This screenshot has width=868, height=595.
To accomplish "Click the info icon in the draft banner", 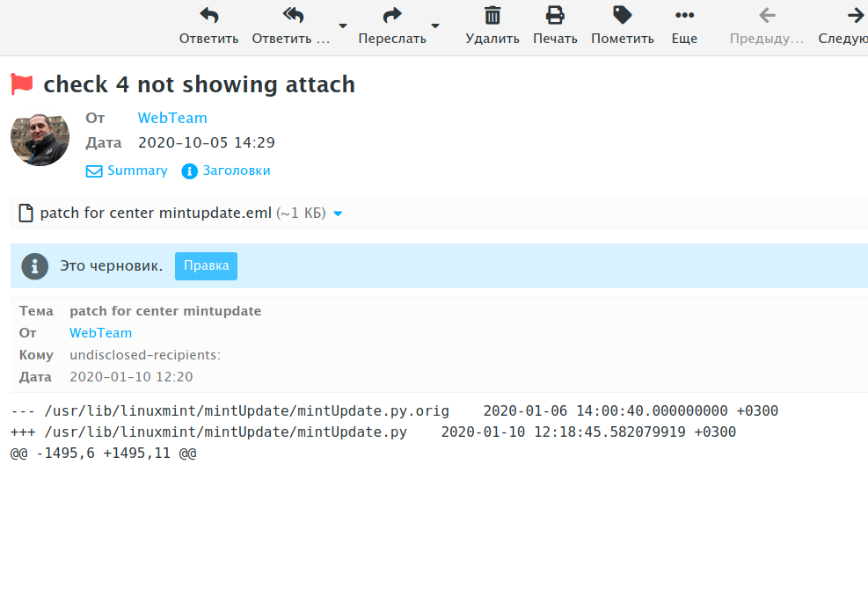I will (x=33, y=265).
